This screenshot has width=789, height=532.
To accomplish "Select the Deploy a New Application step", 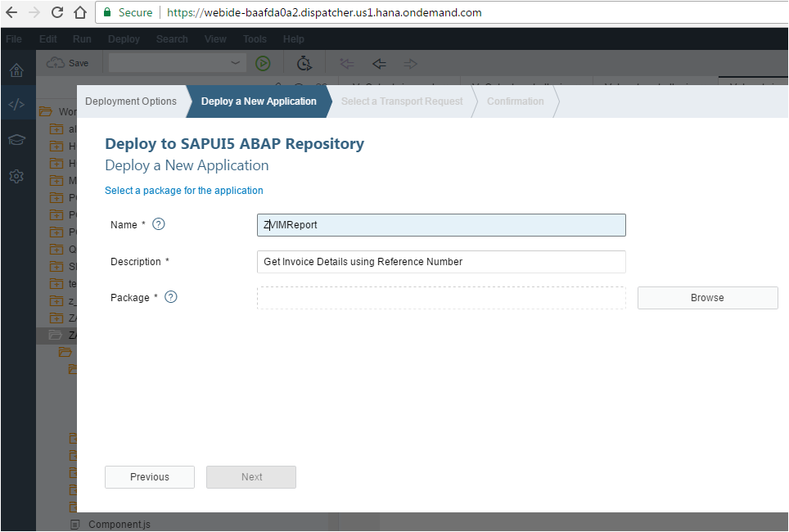I will click(x=259, y=101).
